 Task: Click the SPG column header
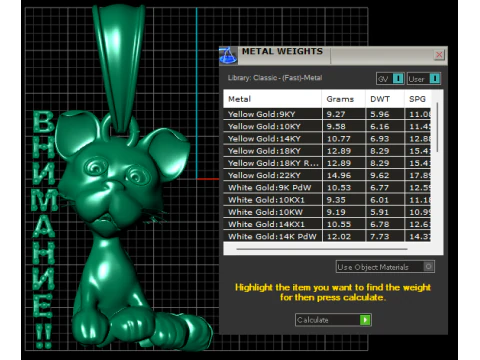(417, 99)
